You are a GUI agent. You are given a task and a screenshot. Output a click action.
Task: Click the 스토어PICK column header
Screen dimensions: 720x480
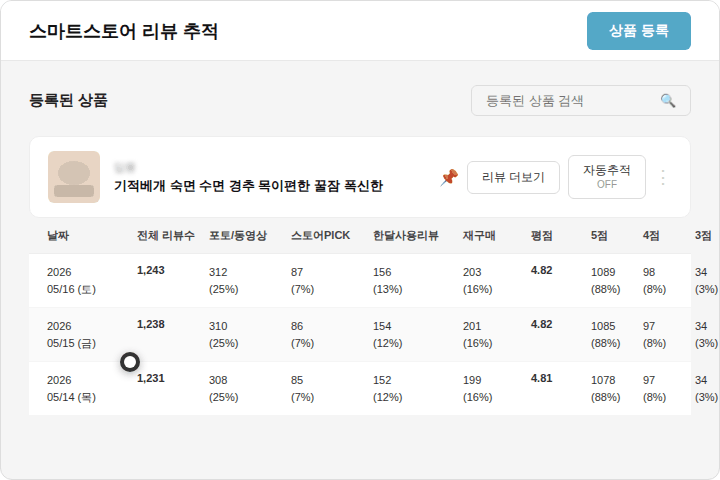[x=321, y=236]
